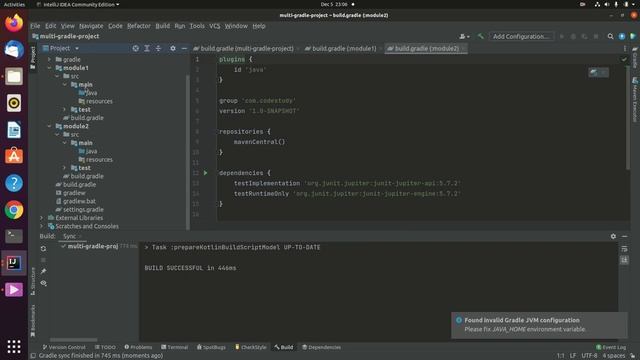This screenshot has width=640, height=360.
Task: Open user account icon dropdown in toolbar
Action: [x=464, y=36]
